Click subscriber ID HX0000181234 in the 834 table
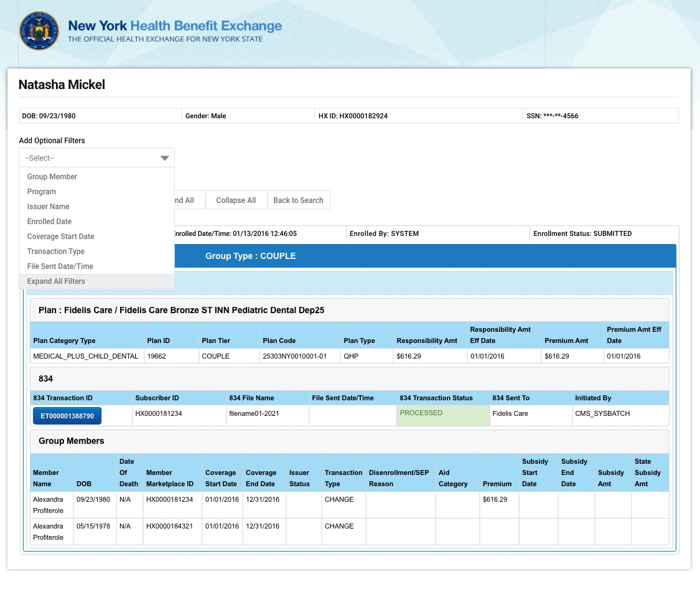700x597 pixels. tap(159, 413)
